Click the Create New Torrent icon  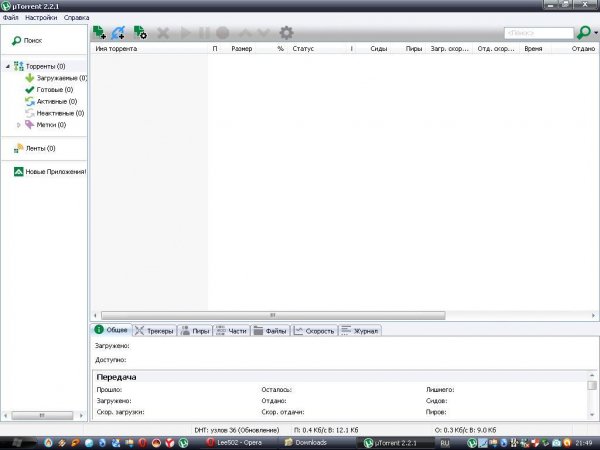click(x=140, y=33)
